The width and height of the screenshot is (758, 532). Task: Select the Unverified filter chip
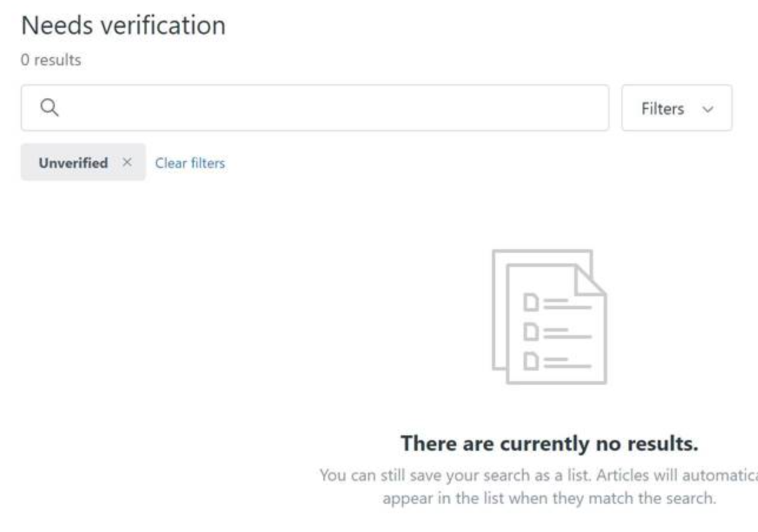click(73, 163)
